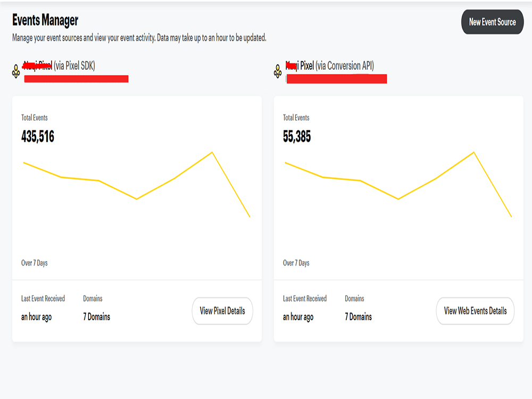The width and height of the screenshot is (532, 399).
Task: Click the yellow trend line peak in right chart
Action: click(x=473, y=152)
